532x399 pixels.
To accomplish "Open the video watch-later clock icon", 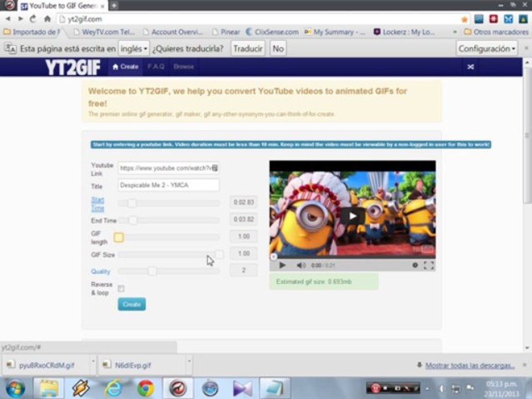I will 415,265.
